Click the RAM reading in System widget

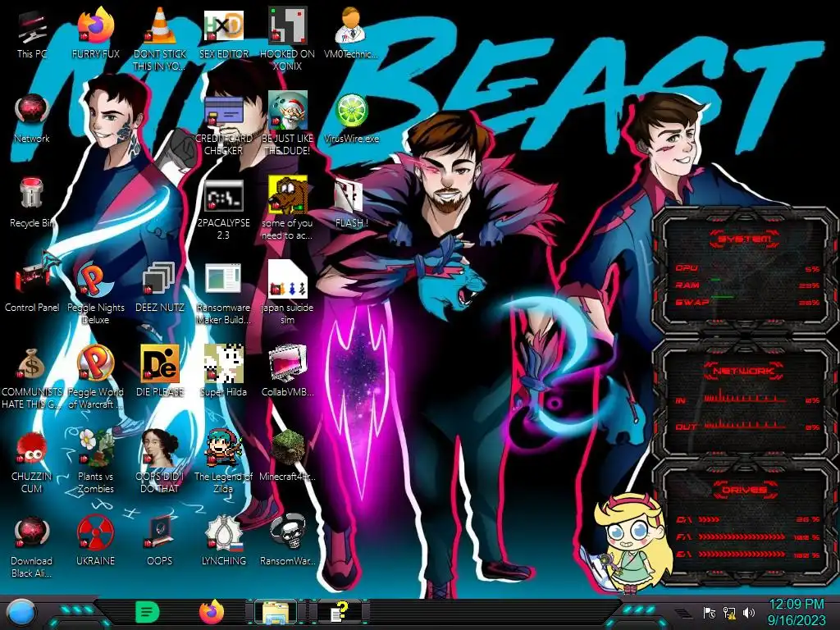[x=748, y=285]
